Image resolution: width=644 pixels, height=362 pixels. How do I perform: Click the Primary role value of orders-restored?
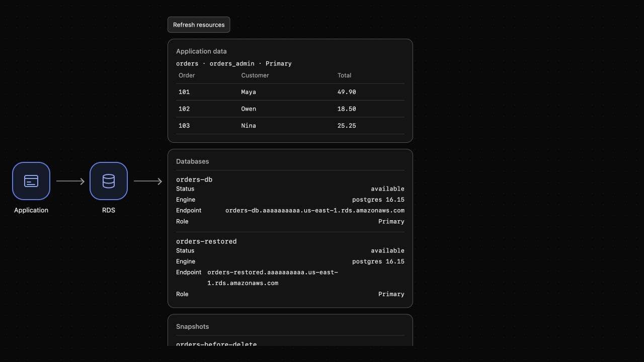point(391,294)
